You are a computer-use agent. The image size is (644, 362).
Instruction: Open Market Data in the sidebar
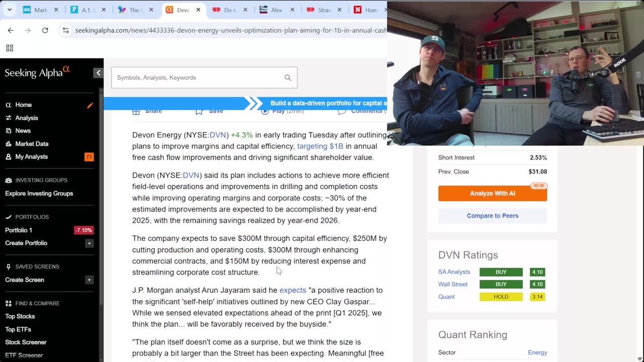click(x=32, y=144)
